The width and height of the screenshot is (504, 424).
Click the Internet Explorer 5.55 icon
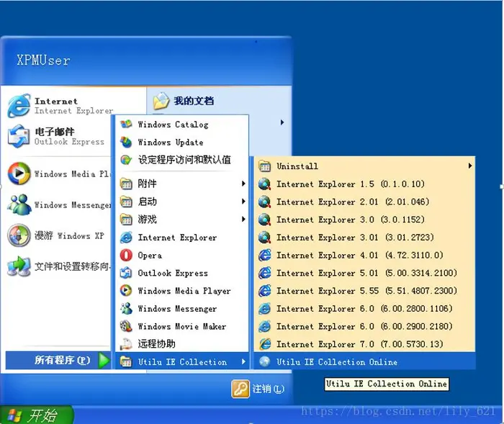tap(264, 291)
